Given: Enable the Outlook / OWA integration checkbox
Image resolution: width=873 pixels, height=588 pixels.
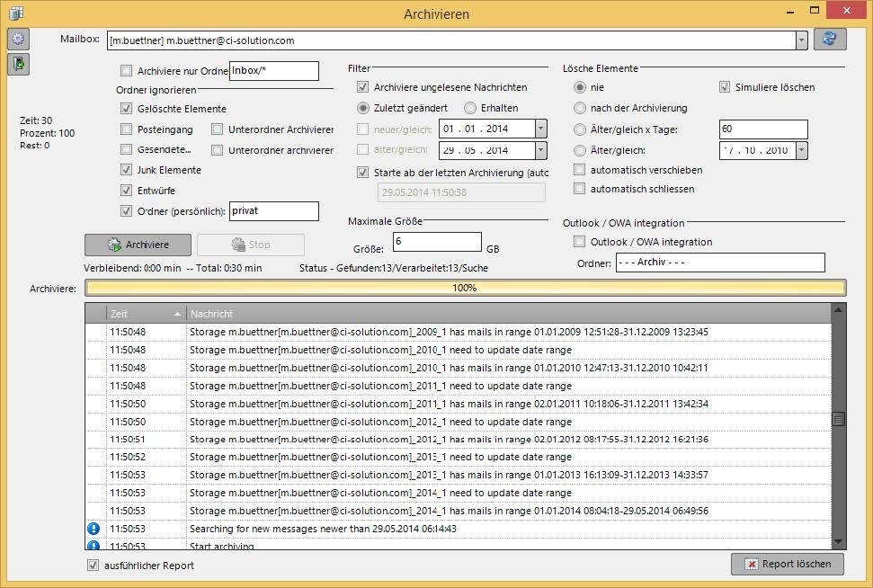Looking at the screenshot, I should click(580, 242).
